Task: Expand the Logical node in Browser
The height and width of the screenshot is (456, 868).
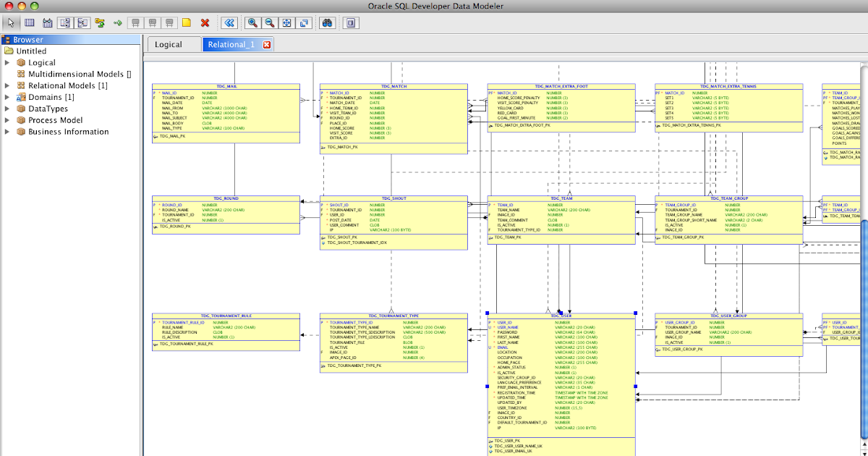Action: (x=6, y=62)
